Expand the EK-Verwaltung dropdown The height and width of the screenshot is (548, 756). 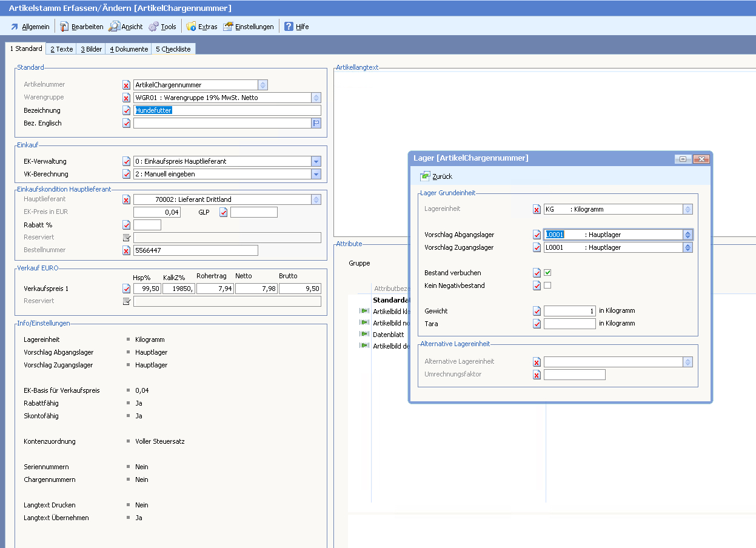pos(315,161)
